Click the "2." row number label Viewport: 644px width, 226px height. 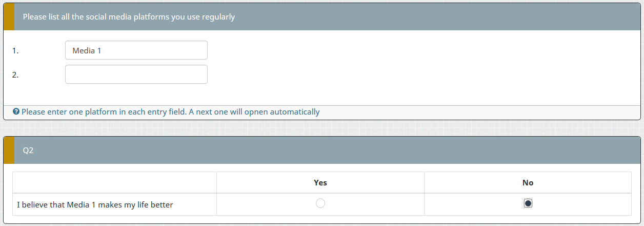coord(15,74)
